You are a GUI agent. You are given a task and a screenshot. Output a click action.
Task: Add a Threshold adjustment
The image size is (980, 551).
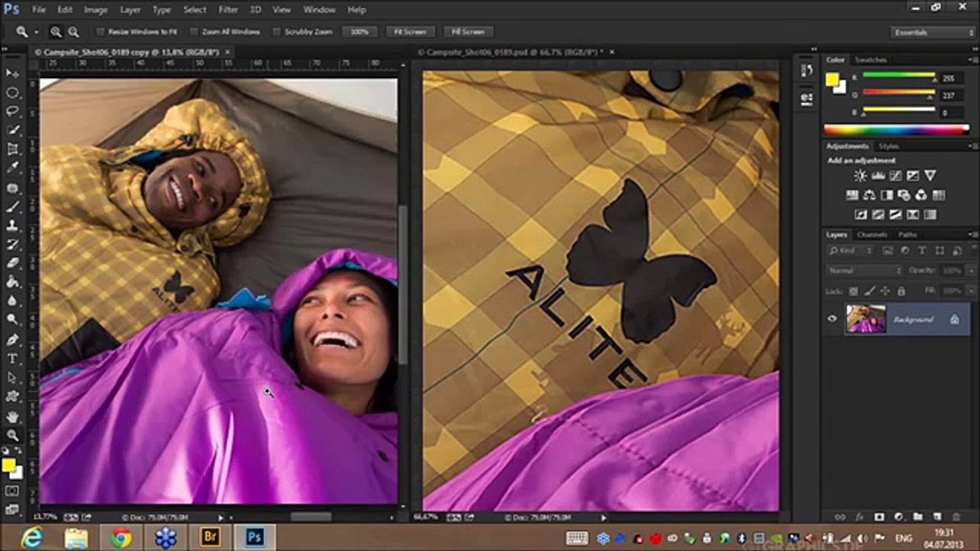point(896,215)
